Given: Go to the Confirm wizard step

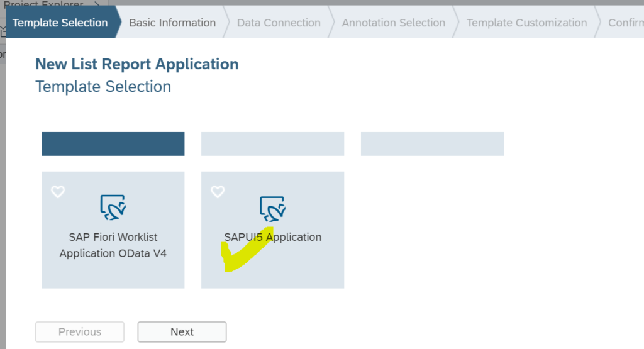Looking at the screenshot, I should (626, 23).
